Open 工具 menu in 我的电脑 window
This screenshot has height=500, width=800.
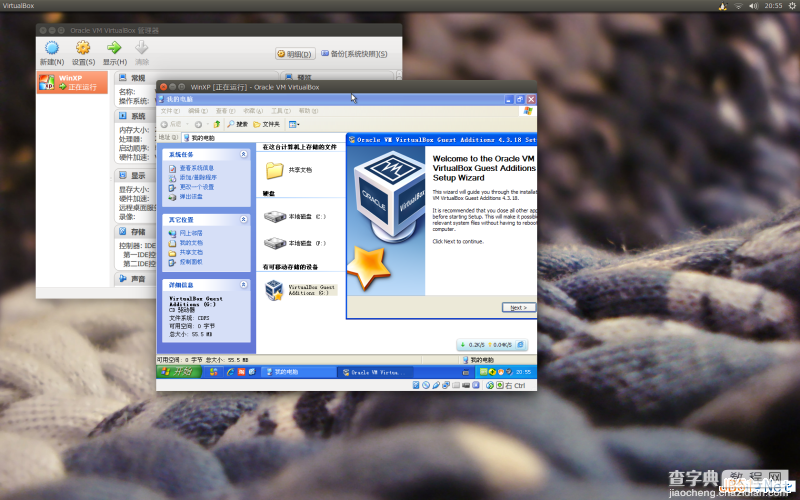[x=281, y=111]
